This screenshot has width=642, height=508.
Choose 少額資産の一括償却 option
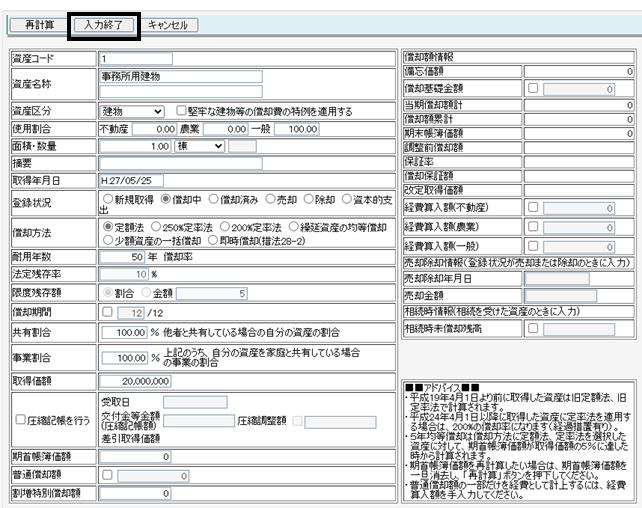(x=108, y=240)
